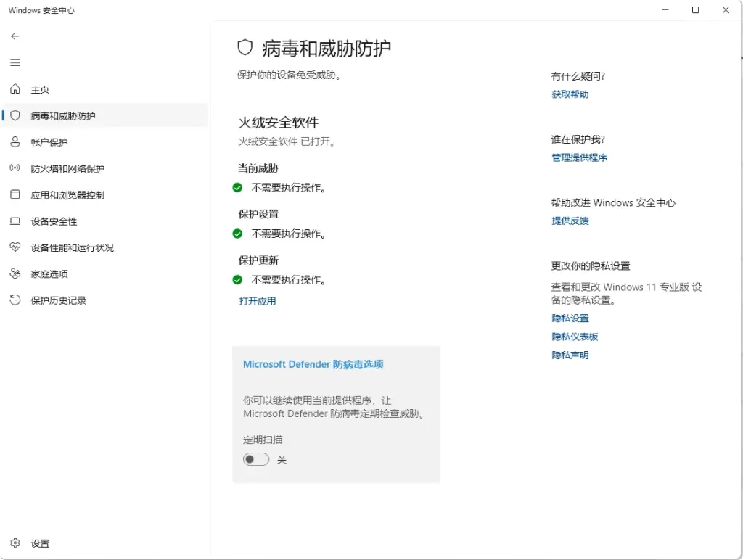Click the gear icon for 设置
743x560 pixels.
coord(15,543)
